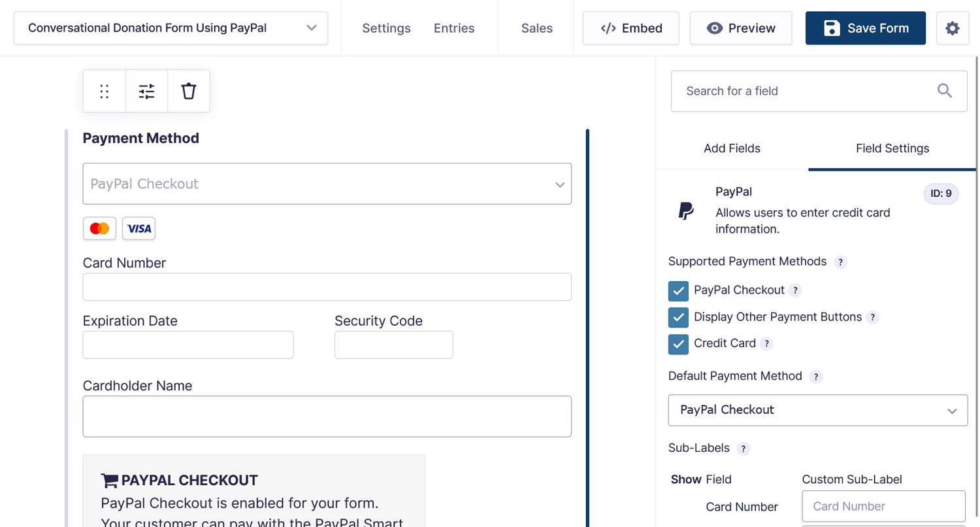Click the PAYPAL CHECKOUT heading text
Screen dimensions: 980x527
189,481
